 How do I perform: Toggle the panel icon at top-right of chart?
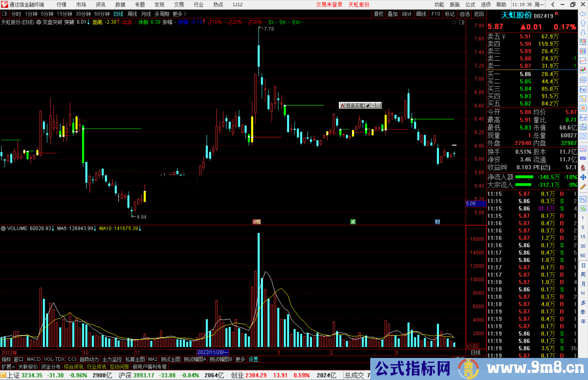click(462, 22)
